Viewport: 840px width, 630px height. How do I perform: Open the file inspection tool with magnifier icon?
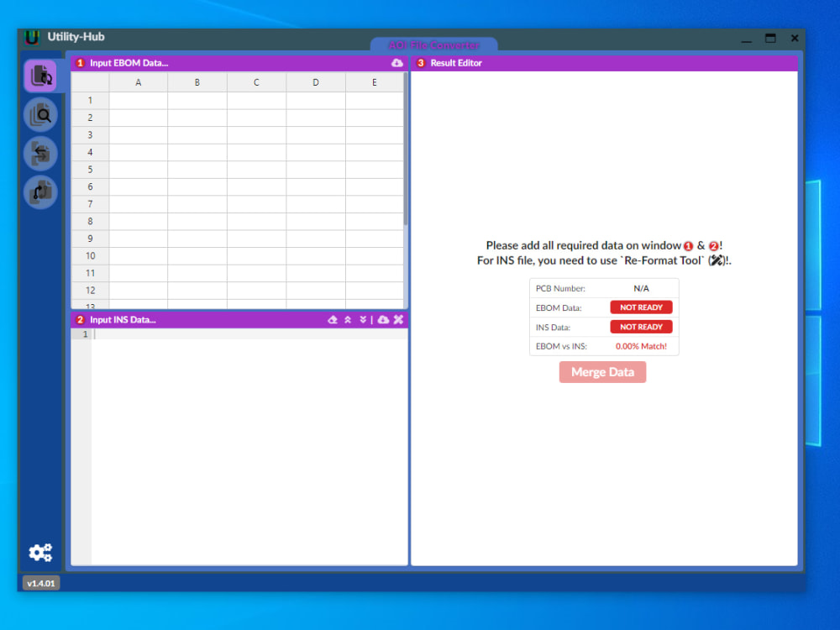coord(40,113)
